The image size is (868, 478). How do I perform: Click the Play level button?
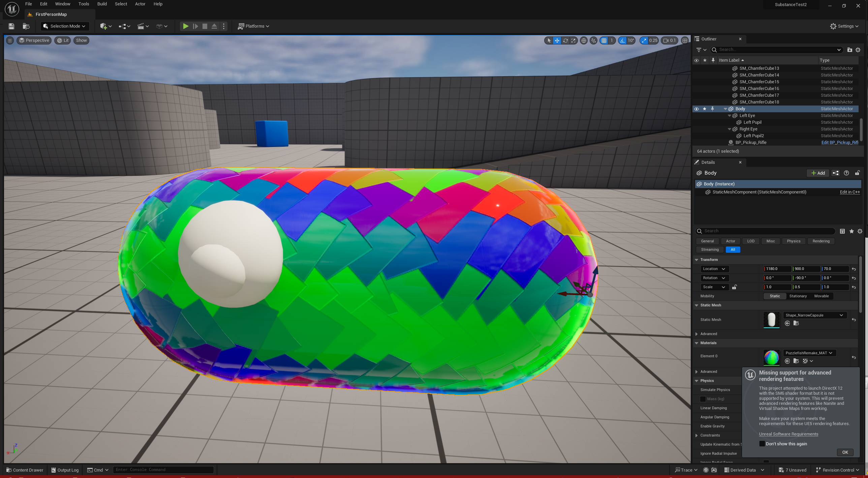185,26
